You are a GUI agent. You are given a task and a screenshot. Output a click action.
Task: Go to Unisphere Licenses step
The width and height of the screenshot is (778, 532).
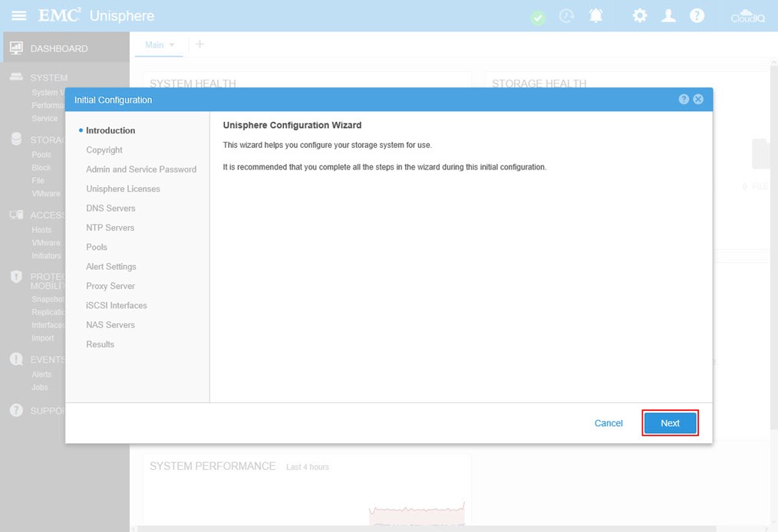coord(123,189)
